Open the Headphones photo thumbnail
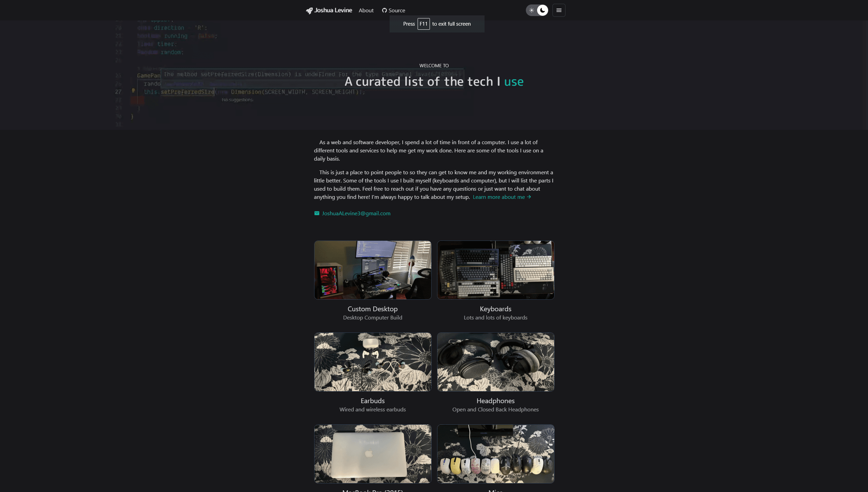The width and height of the screenshot is (868, 492). 496,362
